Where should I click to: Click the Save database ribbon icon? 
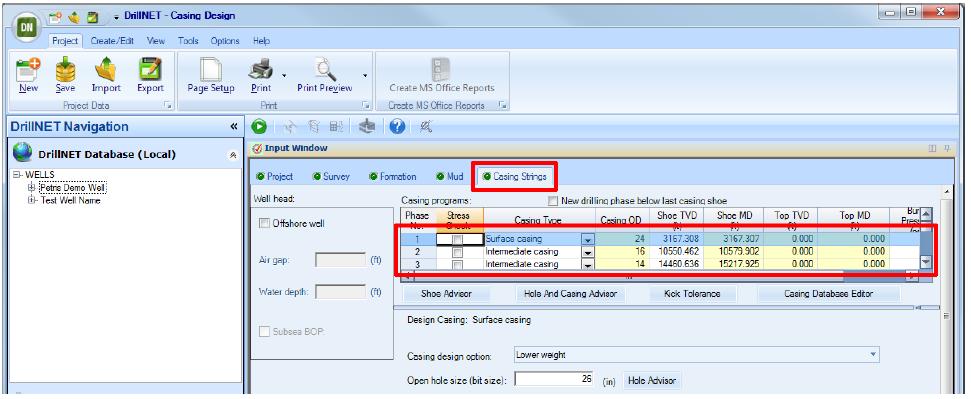pos(65,69)
